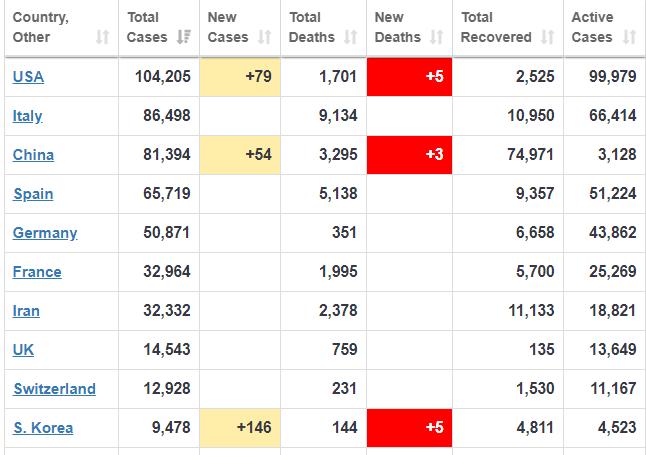This screenshot has height=455, width=646.
Task: Open the S. Korea link
Action: (43, 428)
